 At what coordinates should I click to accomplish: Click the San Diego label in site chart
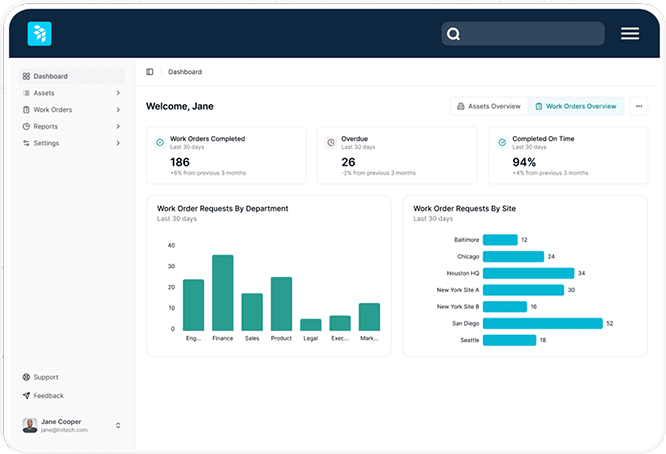coord(466,323)
